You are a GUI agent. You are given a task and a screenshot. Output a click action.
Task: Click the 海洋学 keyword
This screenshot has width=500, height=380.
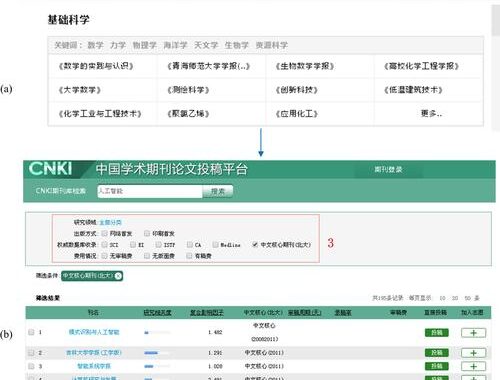click(175, 45)
